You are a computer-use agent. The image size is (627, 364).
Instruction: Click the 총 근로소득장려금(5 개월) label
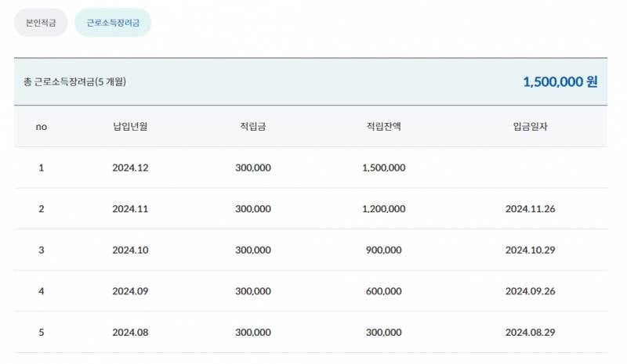click(74, 82)
